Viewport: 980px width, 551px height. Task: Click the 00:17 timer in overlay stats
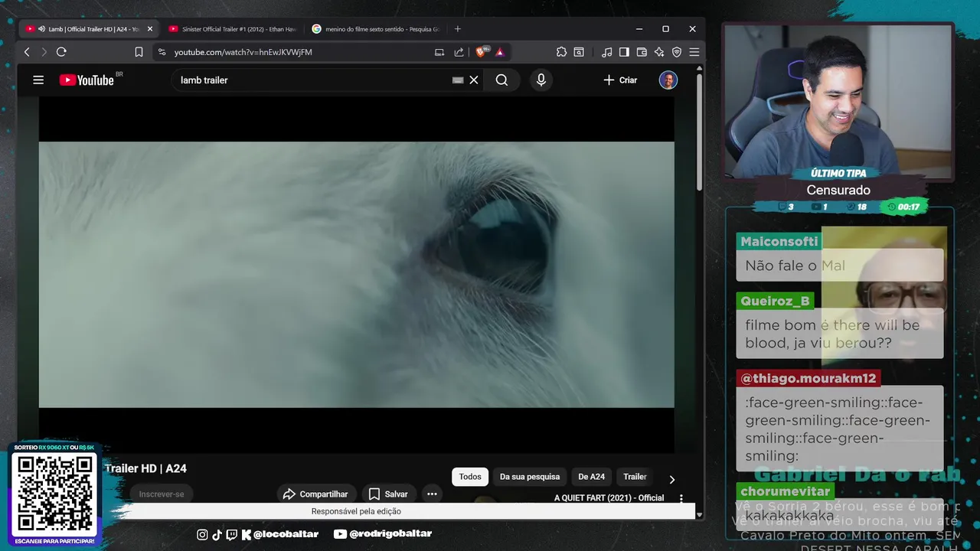904,207
